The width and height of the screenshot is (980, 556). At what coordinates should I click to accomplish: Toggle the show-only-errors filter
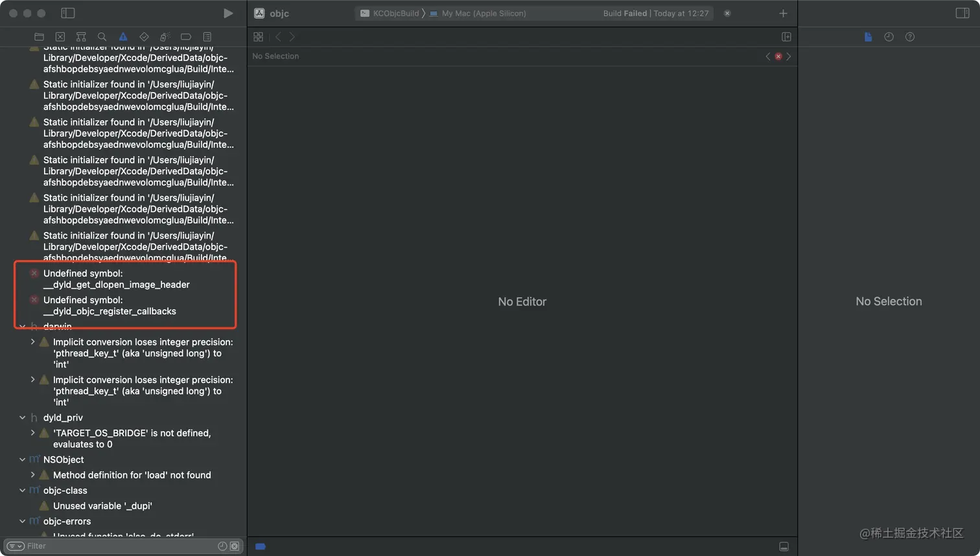click(x=235, y=546)
